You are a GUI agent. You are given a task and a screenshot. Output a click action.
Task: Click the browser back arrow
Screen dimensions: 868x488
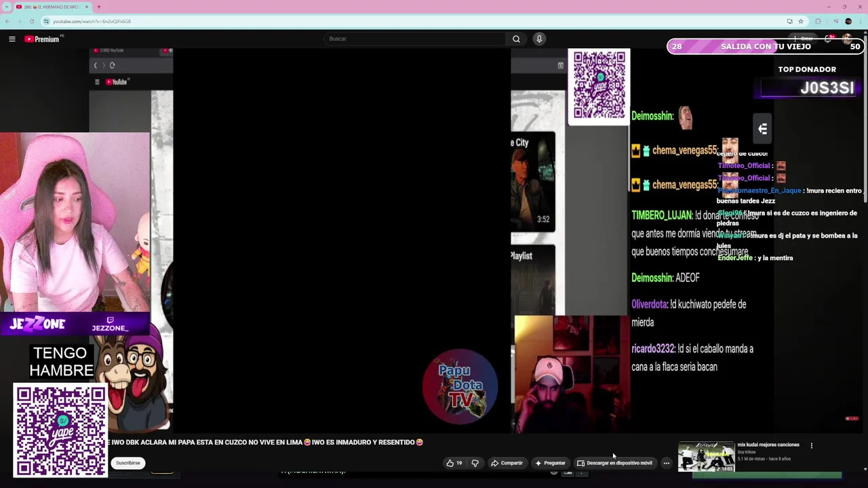[x=8, y=21]
